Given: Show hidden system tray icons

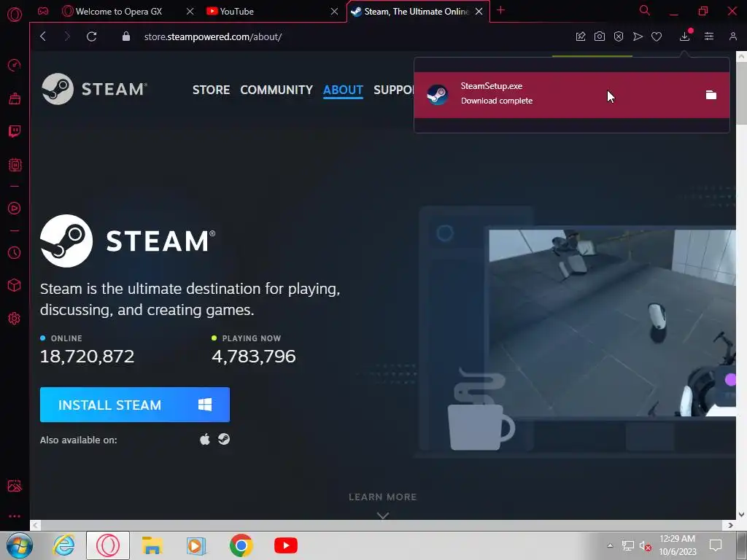Looking at the screenshot, I should 610,545.
